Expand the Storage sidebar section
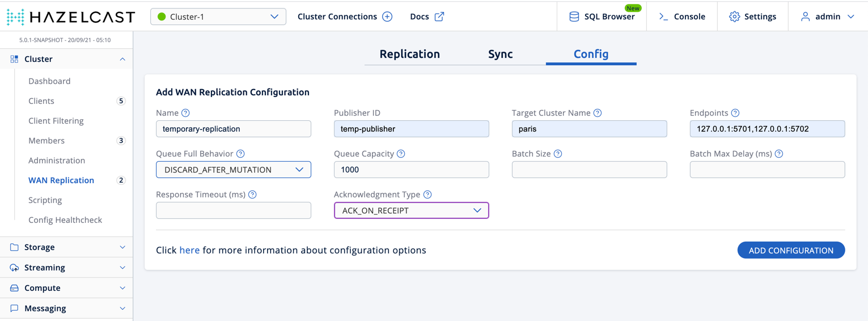Screen dimensions: 868x321 tap(66, 247)
